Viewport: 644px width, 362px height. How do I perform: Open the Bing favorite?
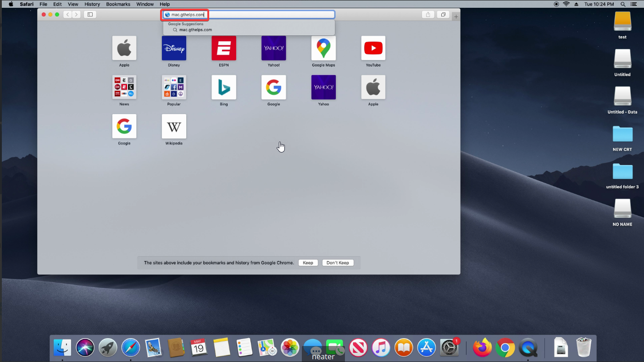click(x=224, y=87)
